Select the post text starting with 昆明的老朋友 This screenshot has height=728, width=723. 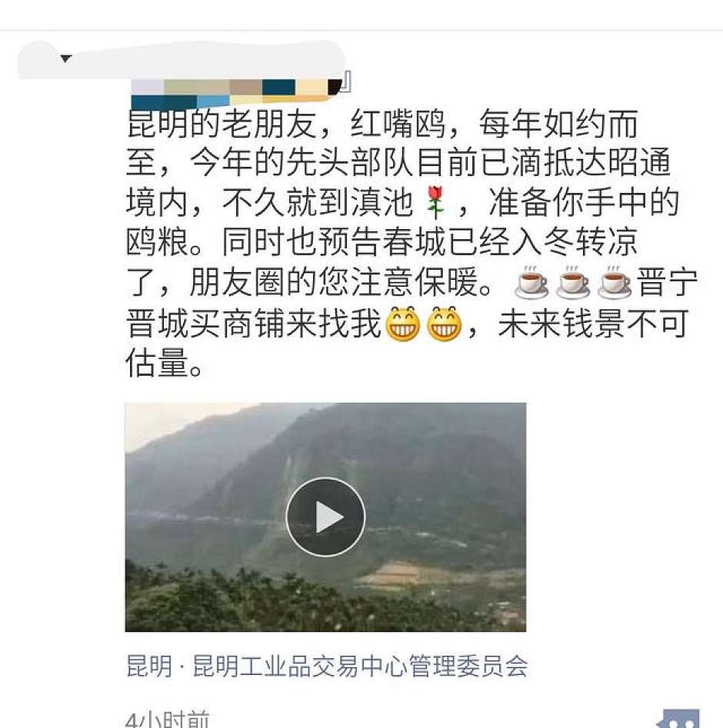tap(411, 243)
